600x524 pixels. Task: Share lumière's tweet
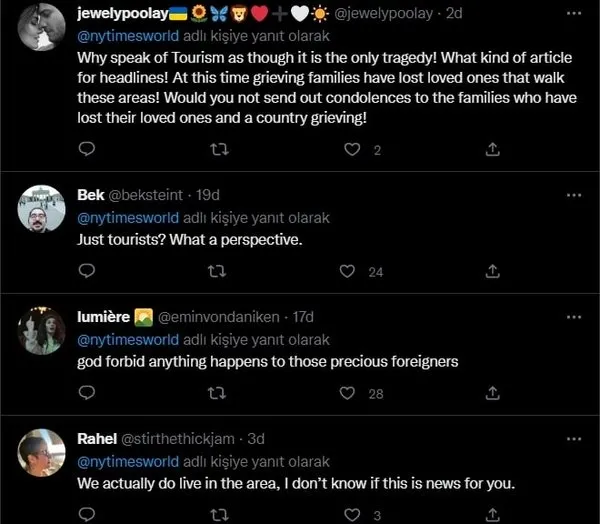click(492, 393)
